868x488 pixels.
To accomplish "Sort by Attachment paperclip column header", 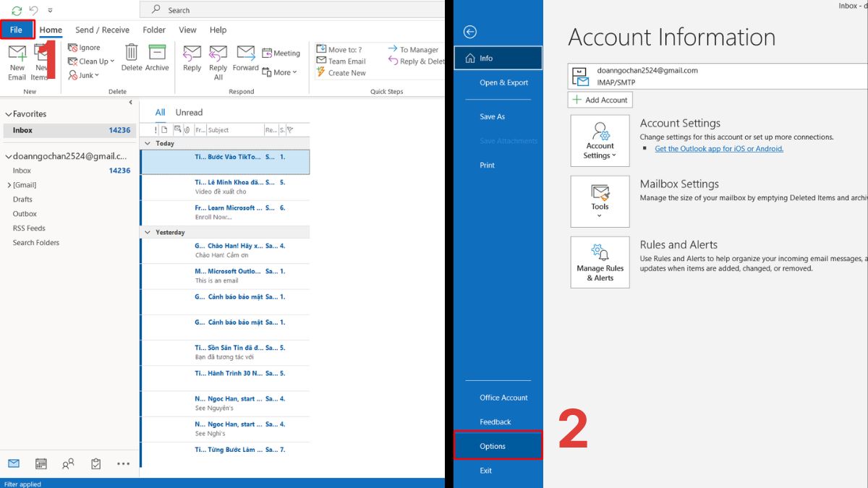I will [187, 130].
